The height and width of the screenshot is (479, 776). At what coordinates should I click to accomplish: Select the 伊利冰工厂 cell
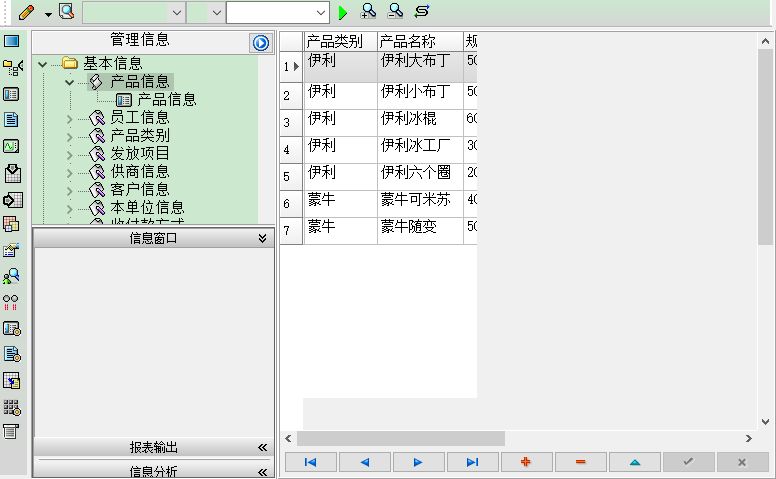(x=420, y=150)
